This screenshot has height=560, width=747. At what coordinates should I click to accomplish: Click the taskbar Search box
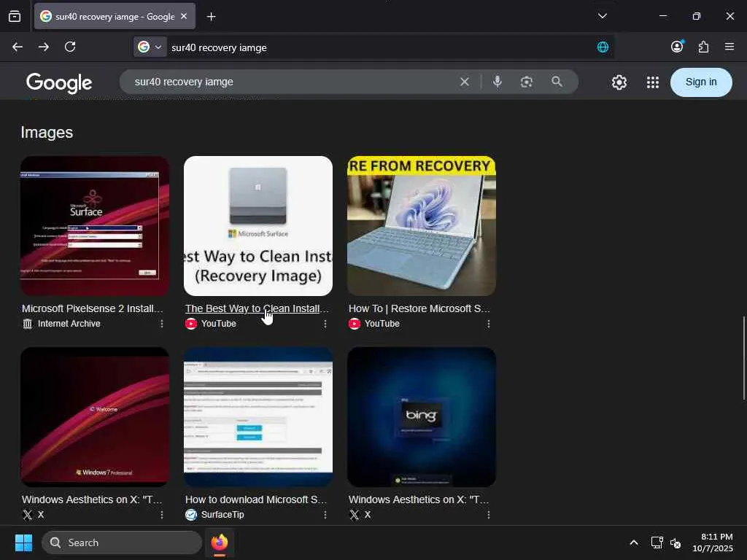[122, 542]
